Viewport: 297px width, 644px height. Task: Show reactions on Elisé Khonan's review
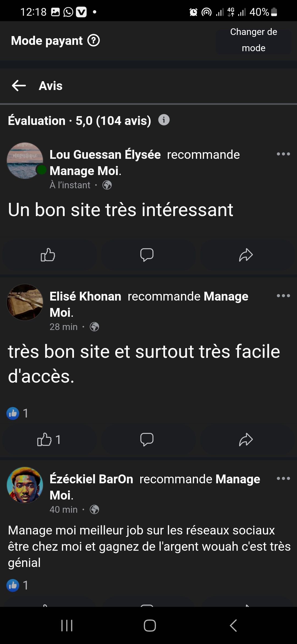18,413
